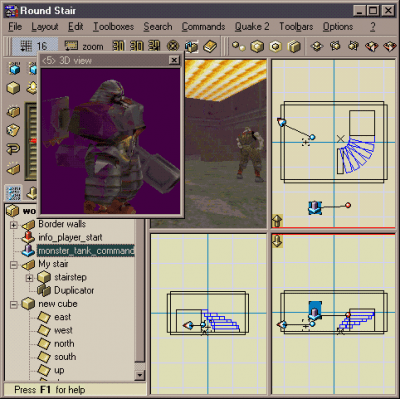Click the hexagonal cube toolbar icon
This screenshot has height=399, width=400.
275,46
